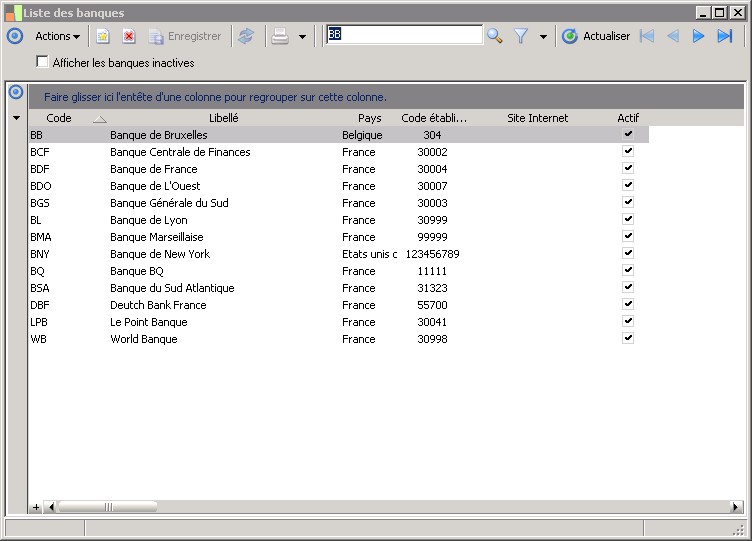Click the Pays column header
Viewport: 752px width, 541px height.
tap(369, 118)
